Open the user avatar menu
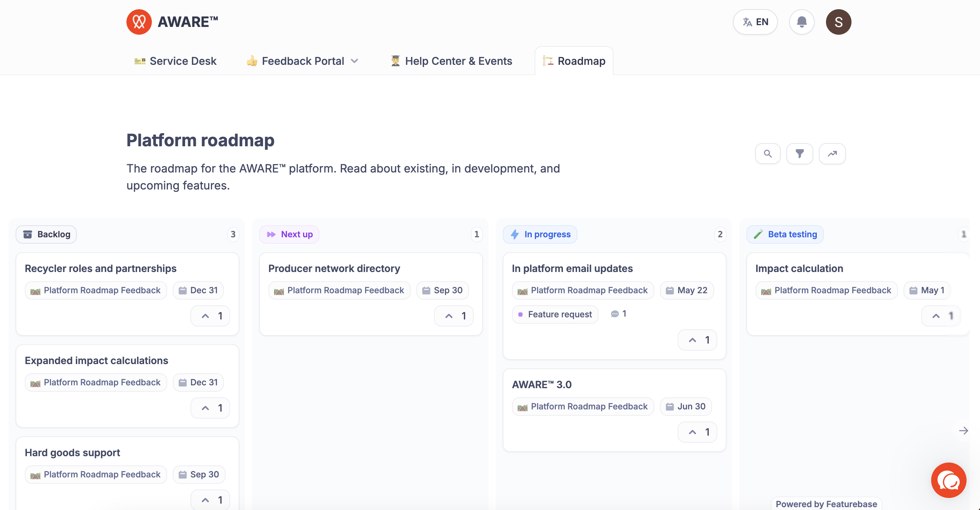This screenshot has width=980, height=510. click(x=838, y=22)
